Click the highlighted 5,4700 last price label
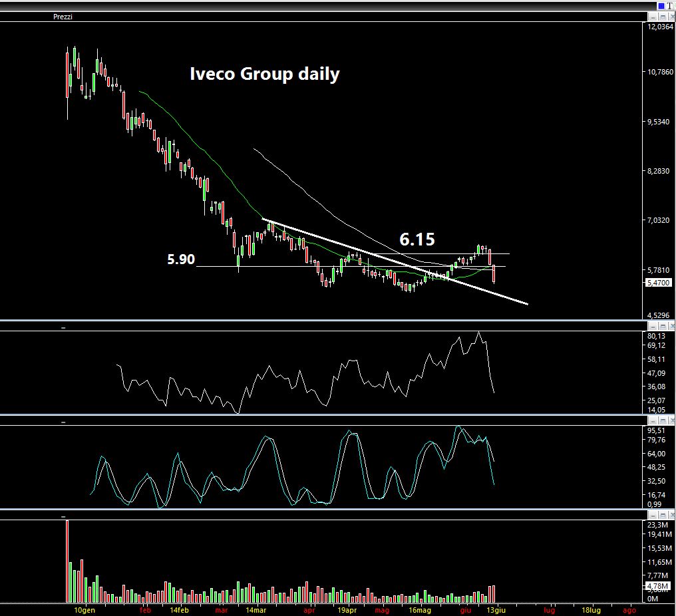Viewport: 676px width, 616px height. coord(659,283)
